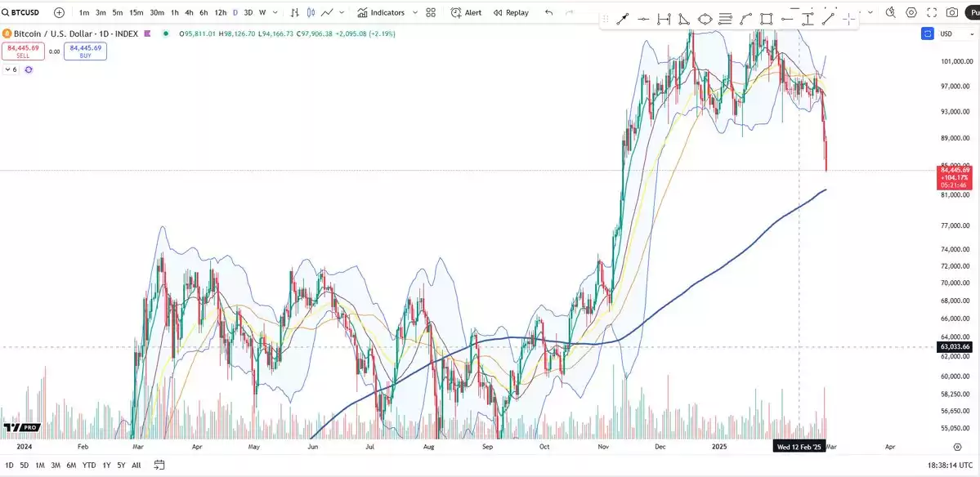Click the green market status dot
This screenshot has height=477, width=980.
pyautogui.click(x=165, y=33)
